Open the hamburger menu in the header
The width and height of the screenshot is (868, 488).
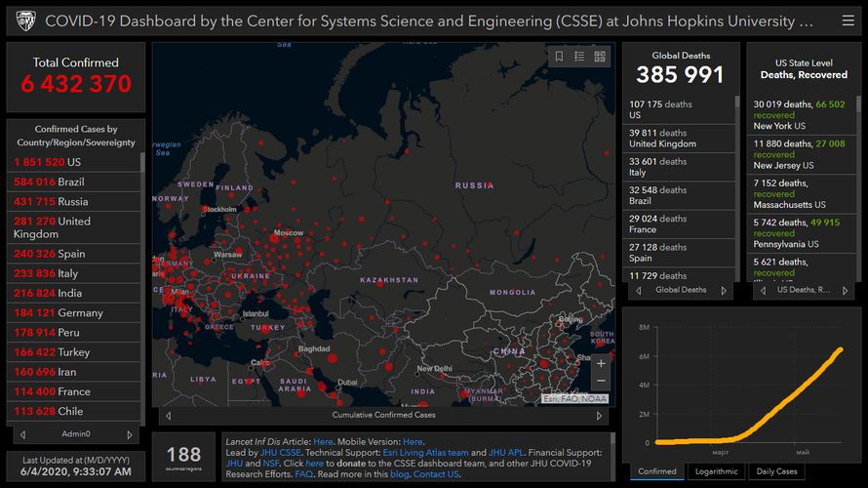pos(847,20)
